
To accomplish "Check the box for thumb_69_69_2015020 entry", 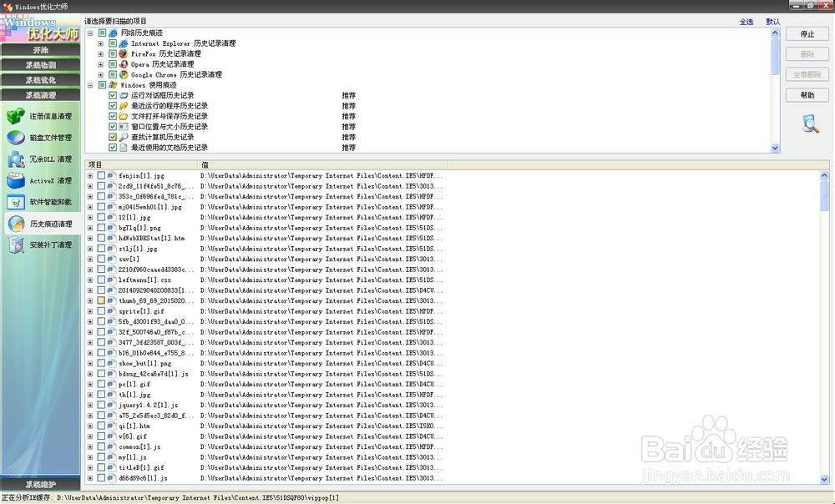I will pyautogui.click(x=101, y=300).
